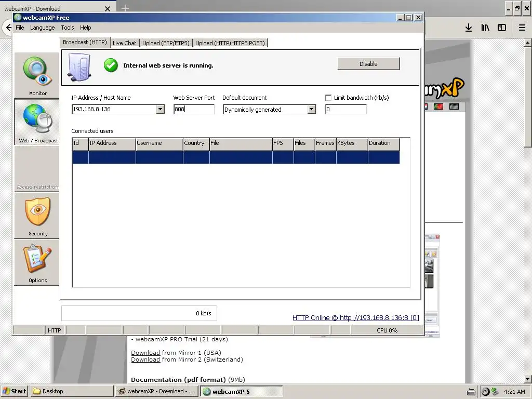532x399 pixels.
Task: Switch to the Upload (HTTP/HTTPS POST) tab
Action: click(230, 43)
